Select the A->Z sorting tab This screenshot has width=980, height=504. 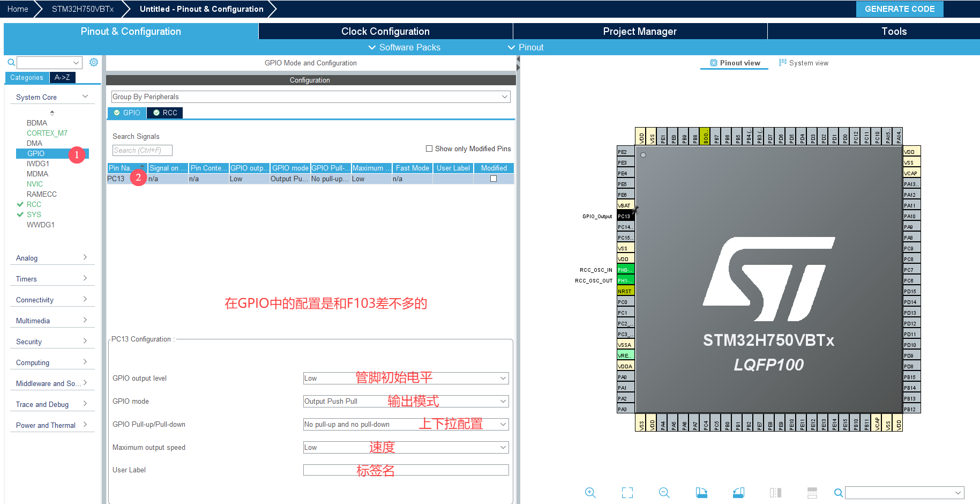[62, 77]
